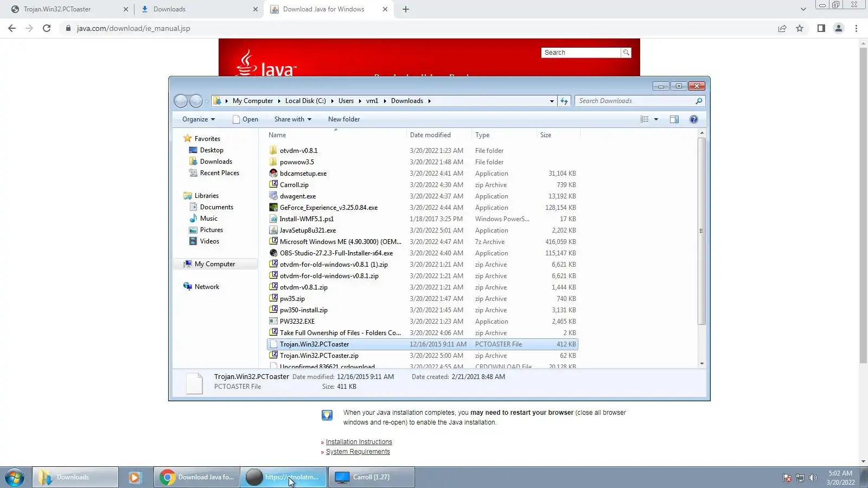
Task: Select the pw350-install.zip file row
Action: point(423,310)
